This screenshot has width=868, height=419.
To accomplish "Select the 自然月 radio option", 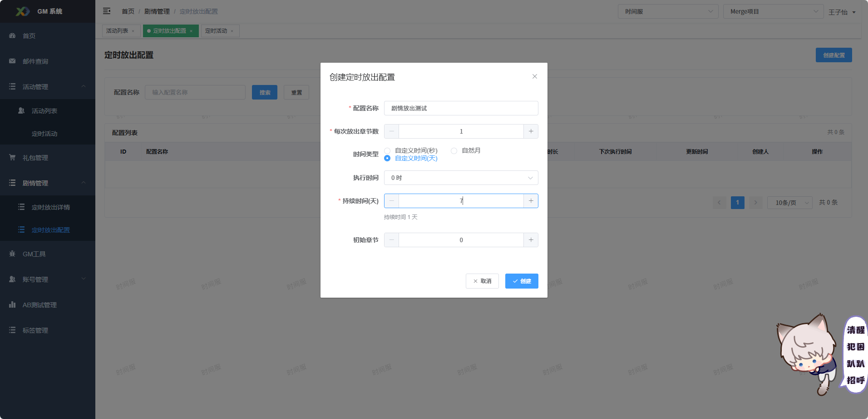I will tap(454, 151).
